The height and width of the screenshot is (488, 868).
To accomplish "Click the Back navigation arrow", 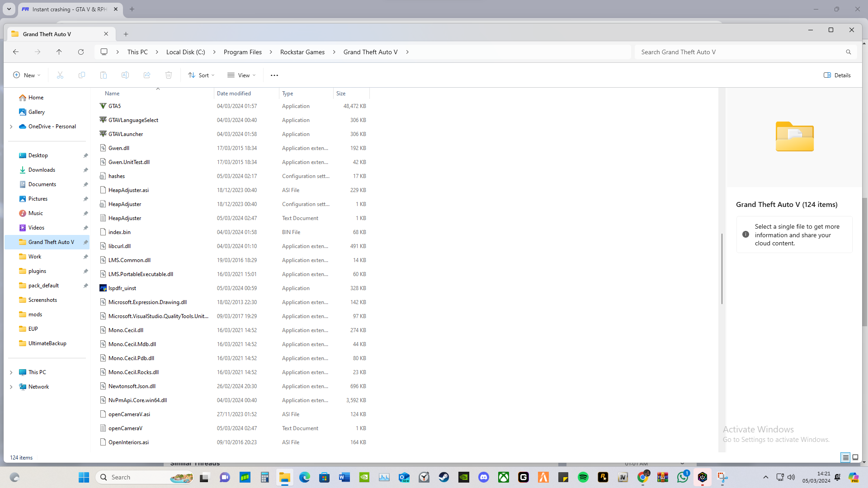I will coord(16,52).
